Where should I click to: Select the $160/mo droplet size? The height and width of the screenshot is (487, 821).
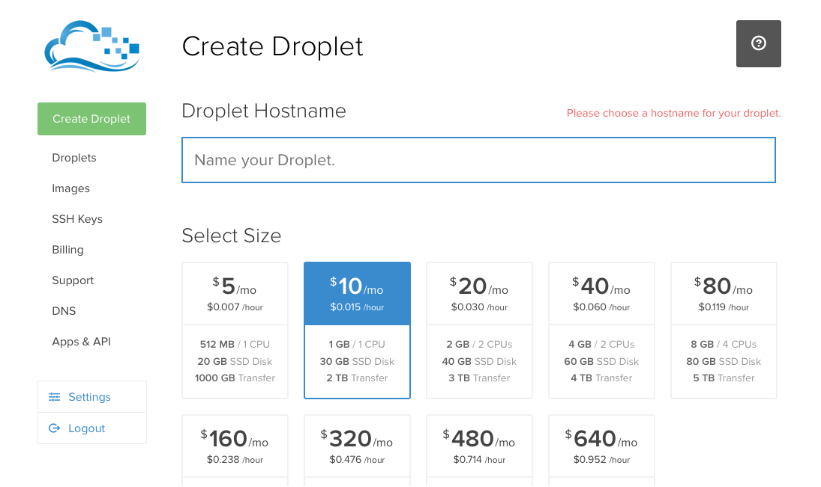click(235, 450)
